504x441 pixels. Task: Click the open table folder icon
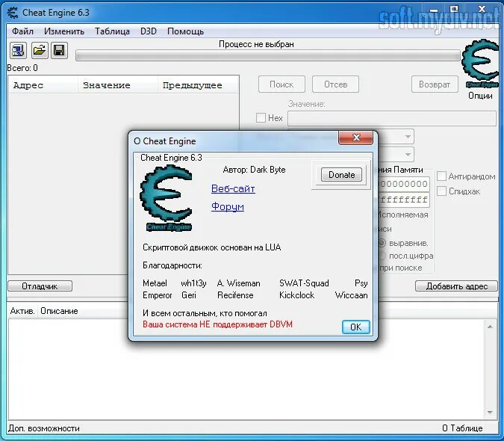click(40, 51)
